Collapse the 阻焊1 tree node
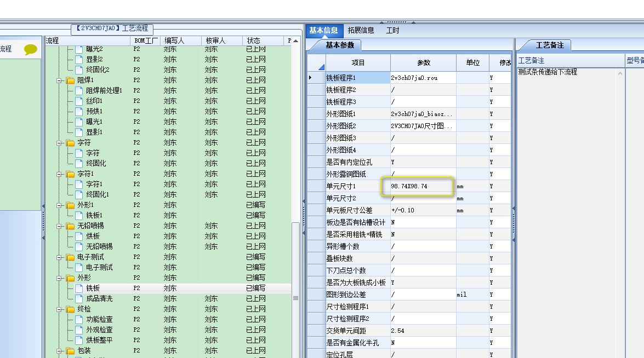This screenshot has width=644, height=358. 59,81
